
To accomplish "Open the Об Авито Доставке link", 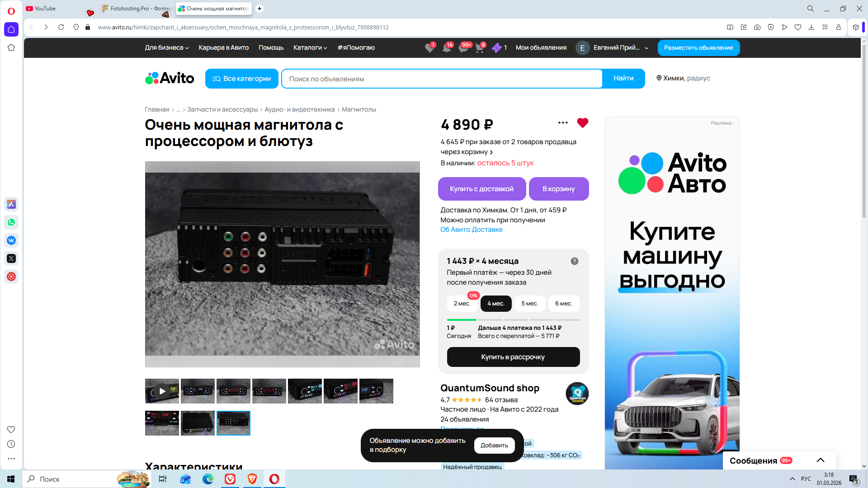I will coord(471,230).
